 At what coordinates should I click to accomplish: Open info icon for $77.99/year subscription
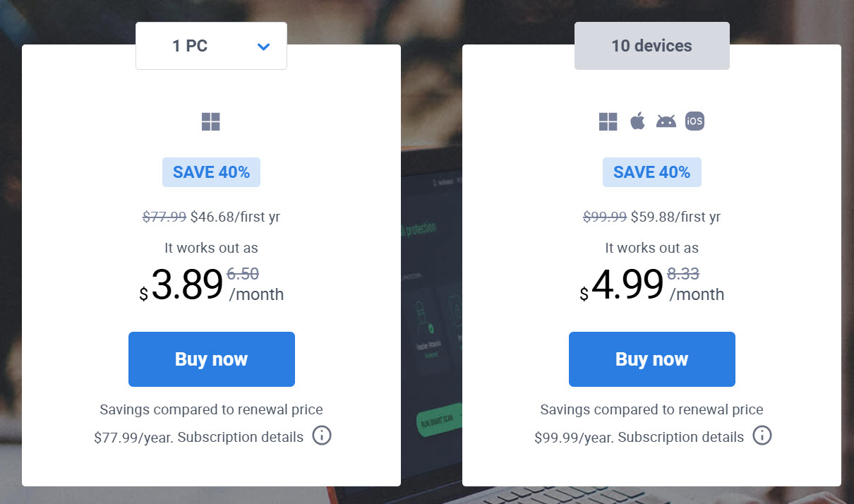pos(322,436)
